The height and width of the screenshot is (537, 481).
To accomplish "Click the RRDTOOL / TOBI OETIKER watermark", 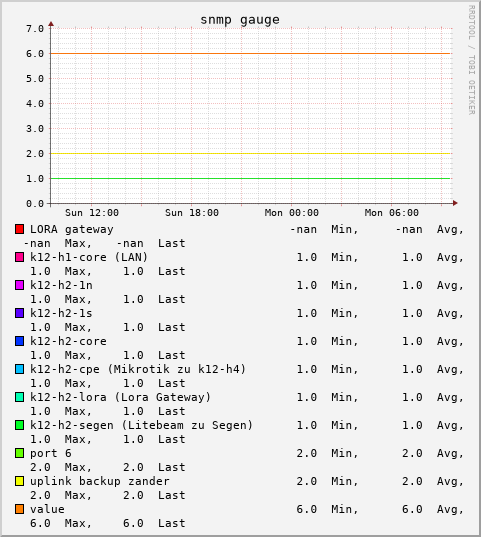I will tap(472, 60).
